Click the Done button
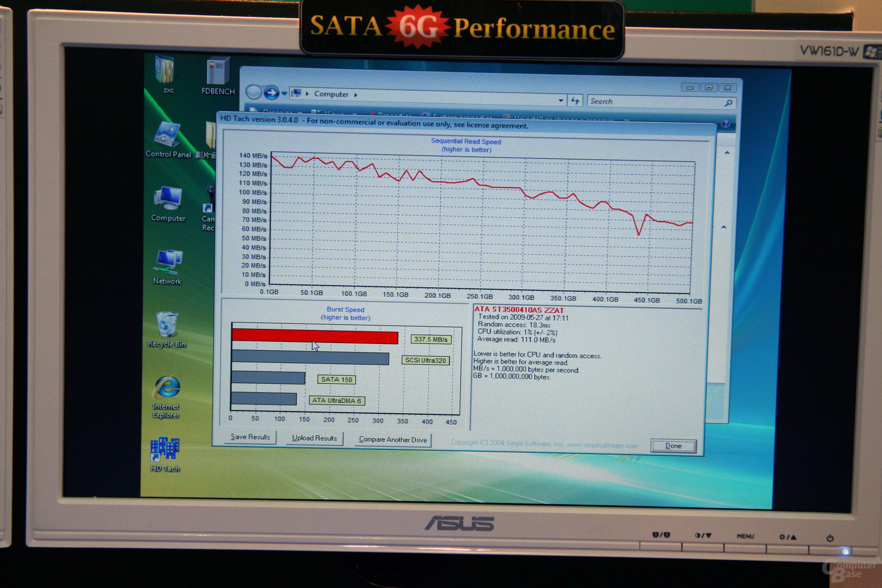 [673, 446]
